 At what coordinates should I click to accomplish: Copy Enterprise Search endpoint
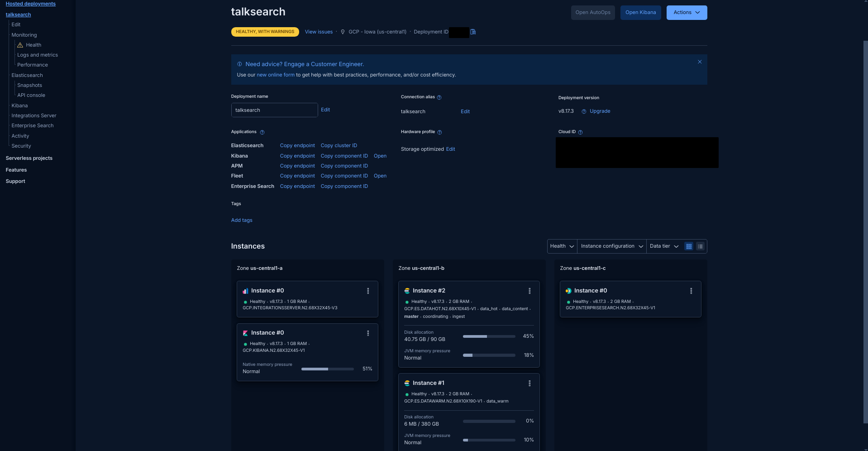pyautogui.click(x=297, y=187)
